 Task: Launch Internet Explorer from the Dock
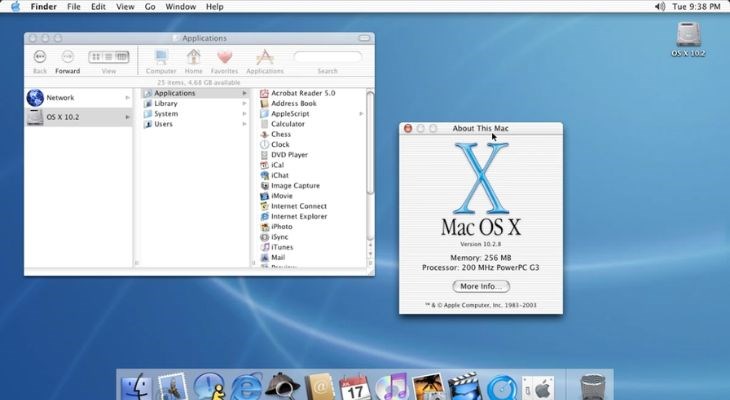(x=246, y=387)
